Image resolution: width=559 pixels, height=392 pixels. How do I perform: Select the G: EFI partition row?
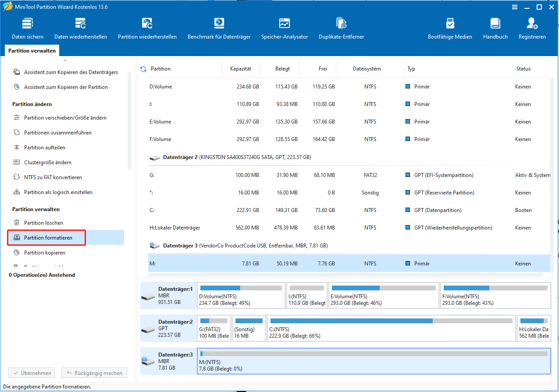click(x=349, y=175)
